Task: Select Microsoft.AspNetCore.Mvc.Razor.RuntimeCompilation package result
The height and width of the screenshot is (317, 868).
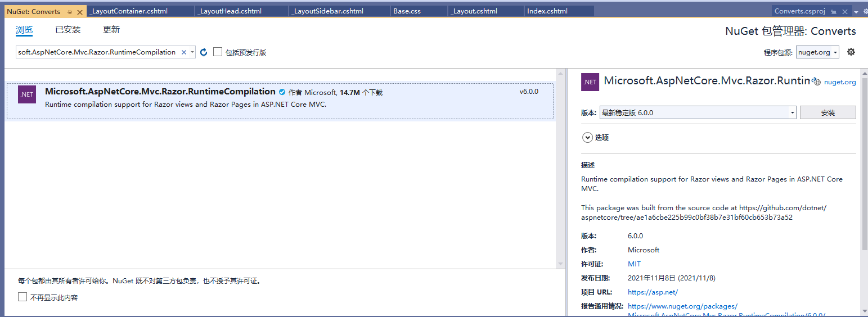Action: [280, 101]
